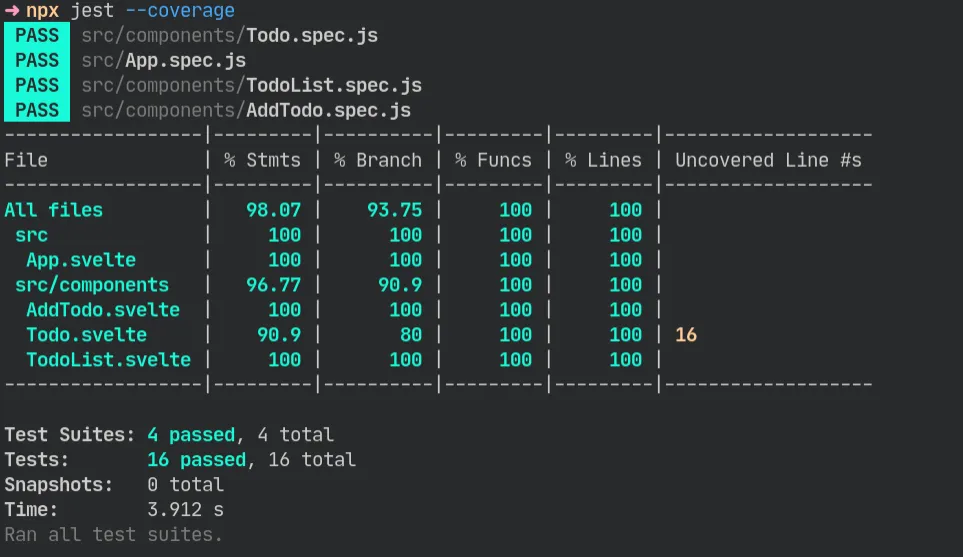Click the pink prompt arrow before npx
The height and width of the screenshot is (557, 963).
click(11, 11)
